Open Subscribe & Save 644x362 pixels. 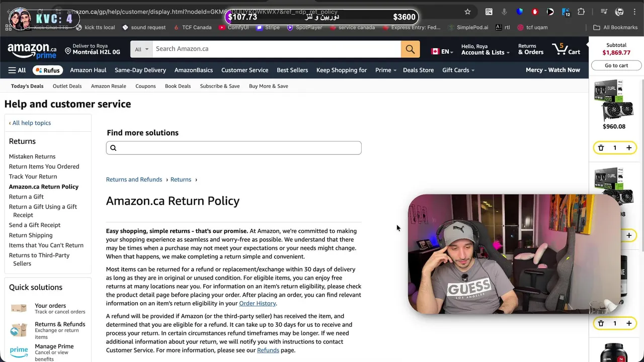(220, 86)
